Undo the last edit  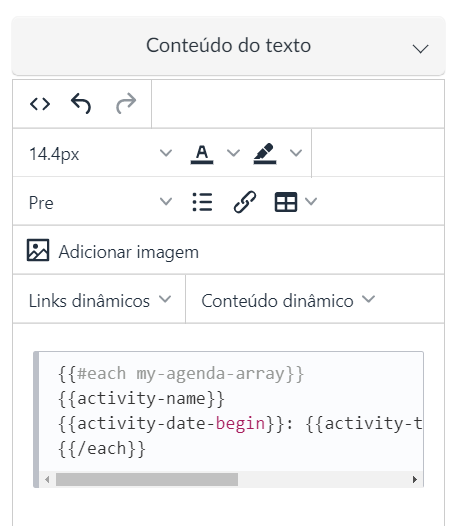pyautogui.click(x=81, y=104)
